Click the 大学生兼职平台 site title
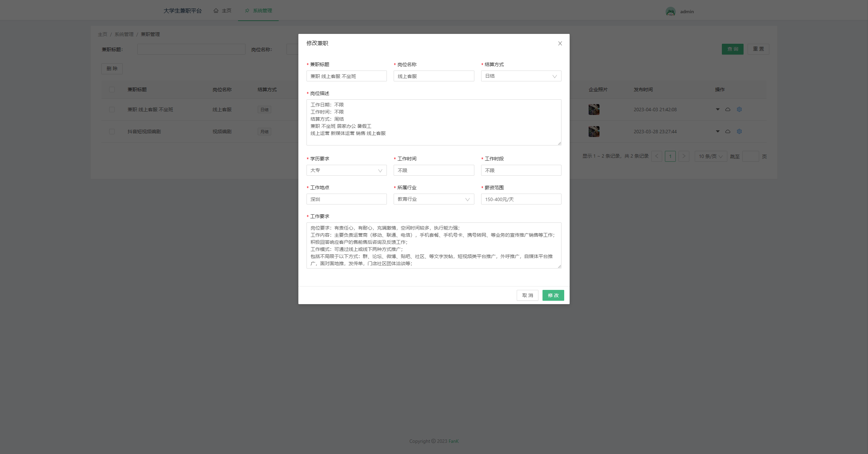 [182, 11]
